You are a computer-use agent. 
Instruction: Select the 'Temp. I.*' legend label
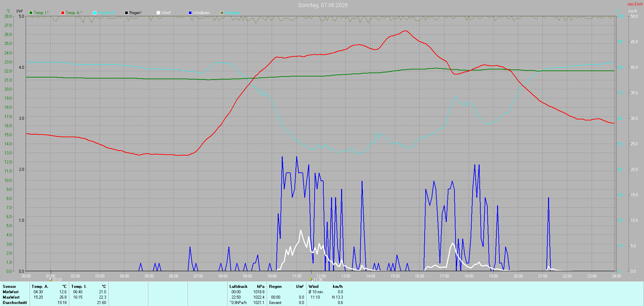41,13
